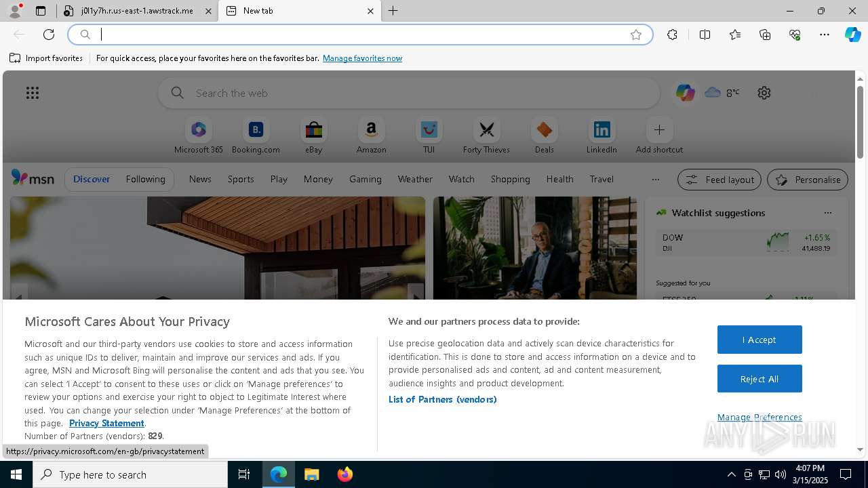Open the News section
The width and height of the screenshot is (868, 488).
click(x=200, y=179)
